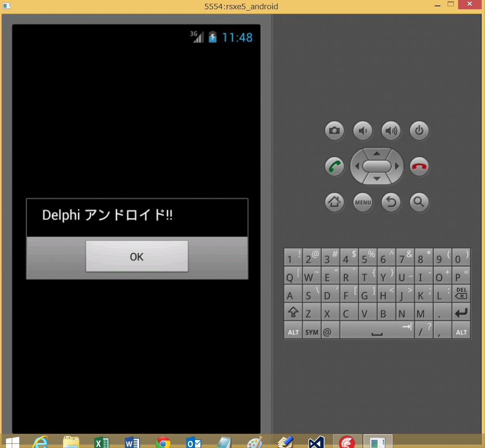The width and height of the screenshot is (485, 448).
Task: Tap the 8 key with asterisk
Action: coord(424,257)
